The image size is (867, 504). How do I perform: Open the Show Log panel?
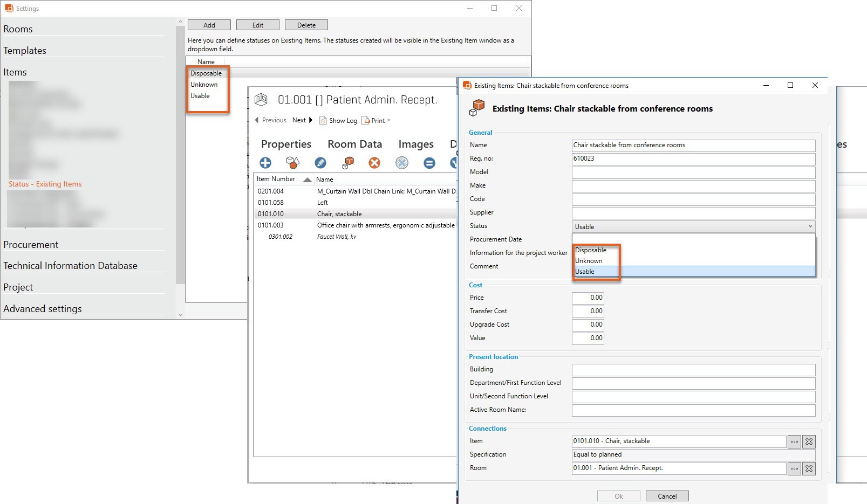(x=338, y=120)
